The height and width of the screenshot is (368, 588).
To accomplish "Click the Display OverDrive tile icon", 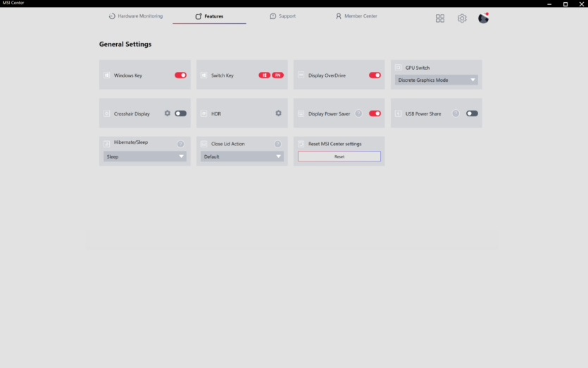I will point(301,75).
